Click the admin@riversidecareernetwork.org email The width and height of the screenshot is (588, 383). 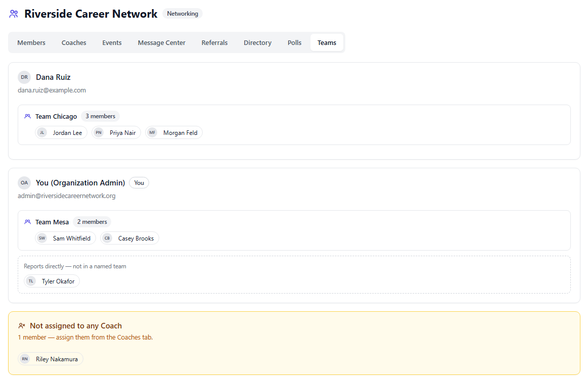point(67,196)
